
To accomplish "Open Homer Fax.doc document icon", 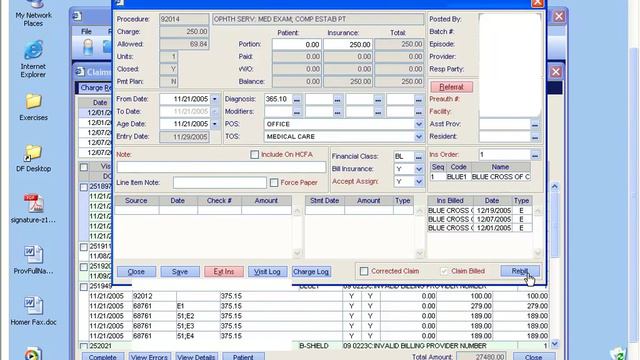I will [33, 311].
